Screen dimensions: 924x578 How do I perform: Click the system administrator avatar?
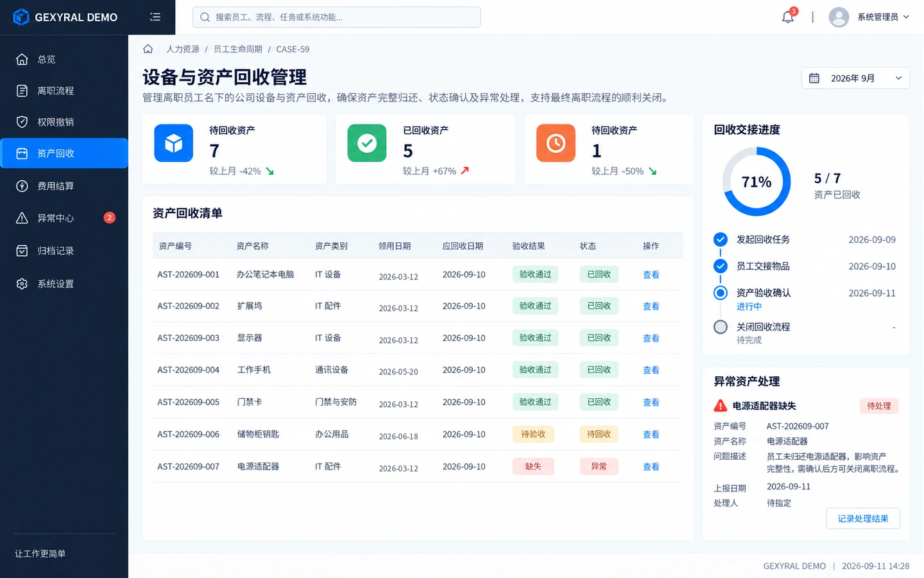(839, 17)
